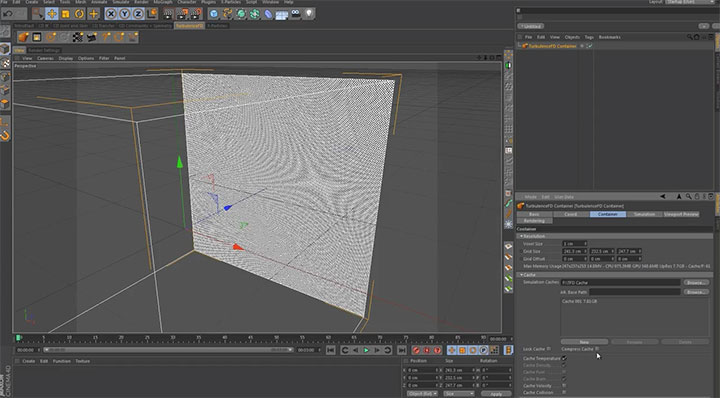This screenshot has height=398, width=720.
Task: Open the Viewport Preview tab
Action: pos(681,214)
